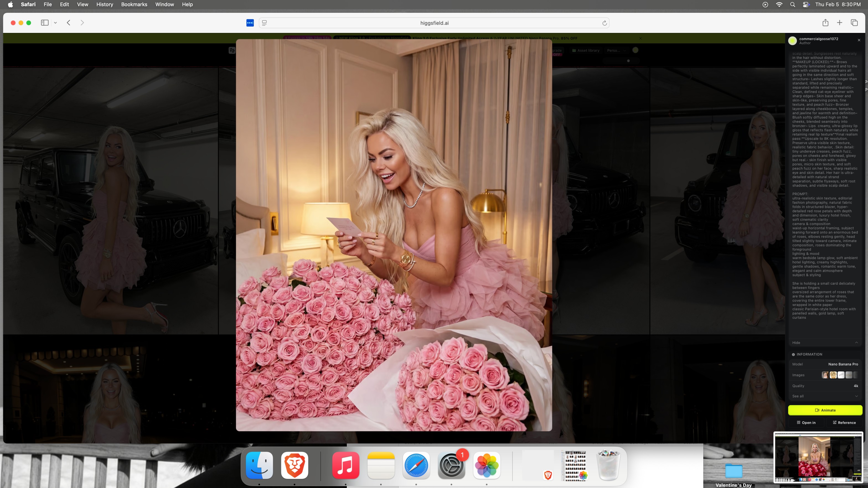
Task: Open the commercialgoose1072 author avatar
Action: tap(792, 40)
